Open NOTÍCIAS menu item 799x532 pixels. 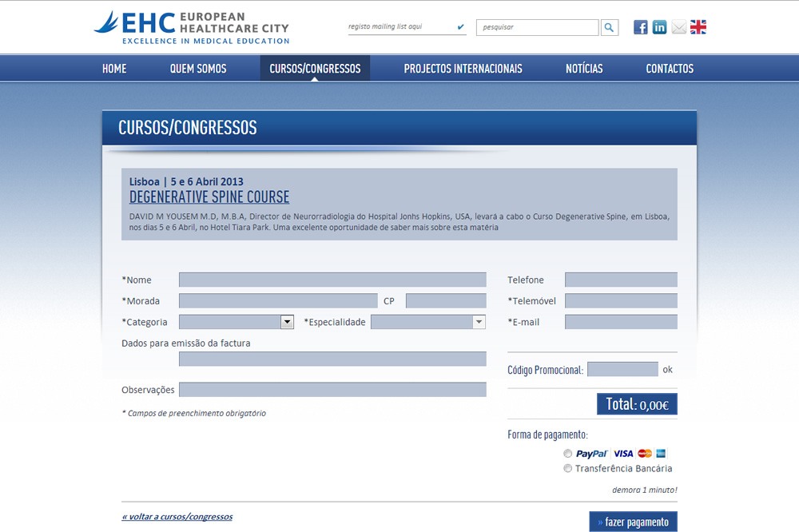pyautogui.click(x=584, y=68)
